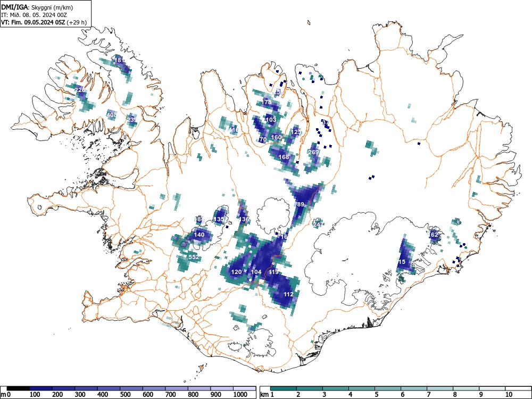Select the 300 tick label in meter legend
532x399 pixels.
[80, 395]
